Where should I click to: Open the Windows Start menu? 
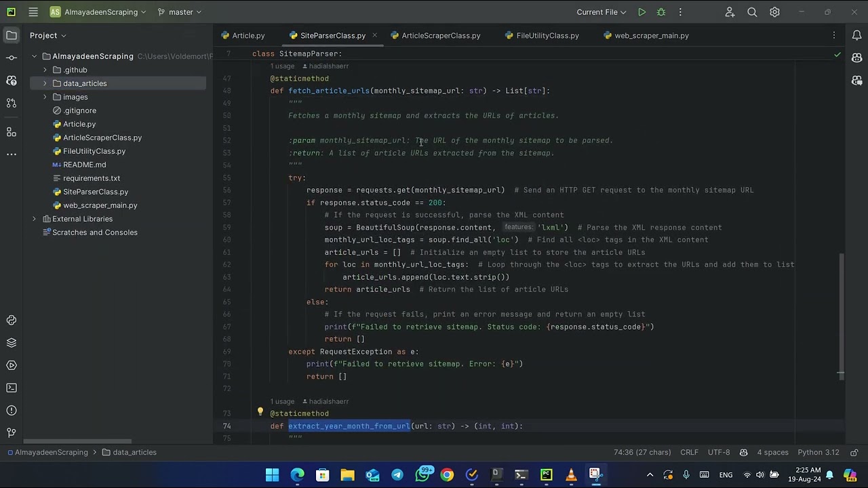(x=272, y=474)
